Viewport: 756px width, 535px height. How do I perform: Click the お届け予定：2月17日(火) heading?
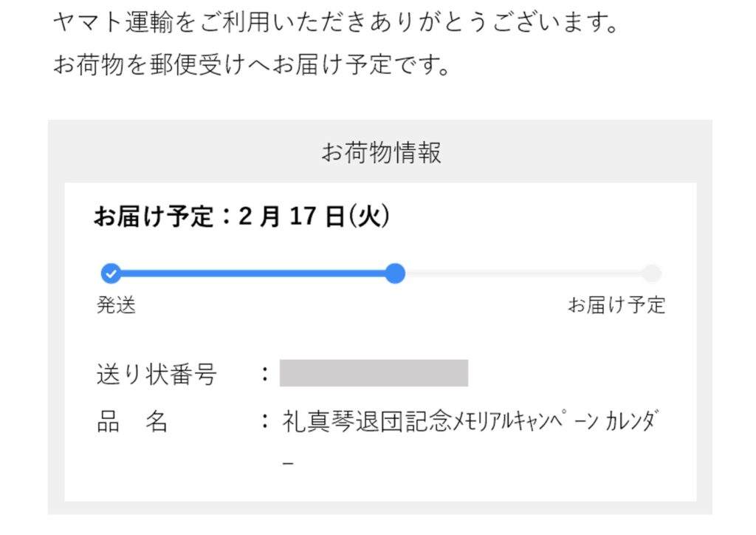click(x=241, y=217)
